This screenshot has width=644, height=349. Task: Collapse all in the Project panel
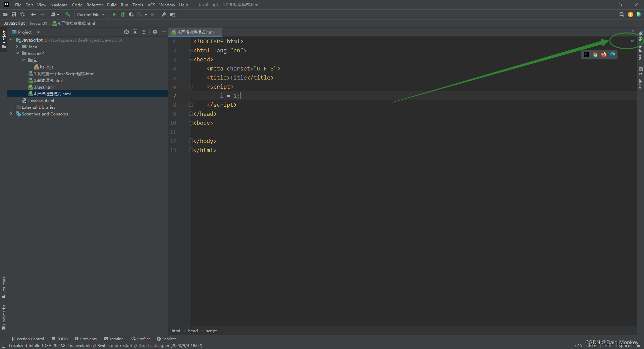144,32
